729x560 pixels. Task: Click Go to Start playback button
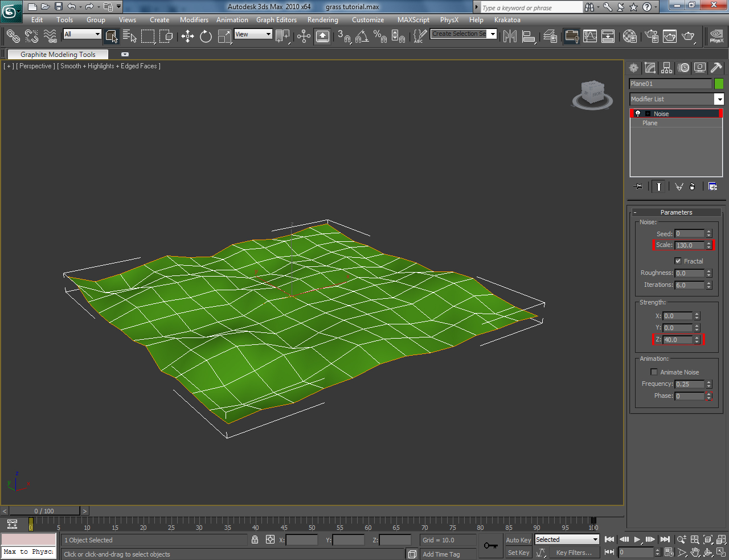[609, 540]
